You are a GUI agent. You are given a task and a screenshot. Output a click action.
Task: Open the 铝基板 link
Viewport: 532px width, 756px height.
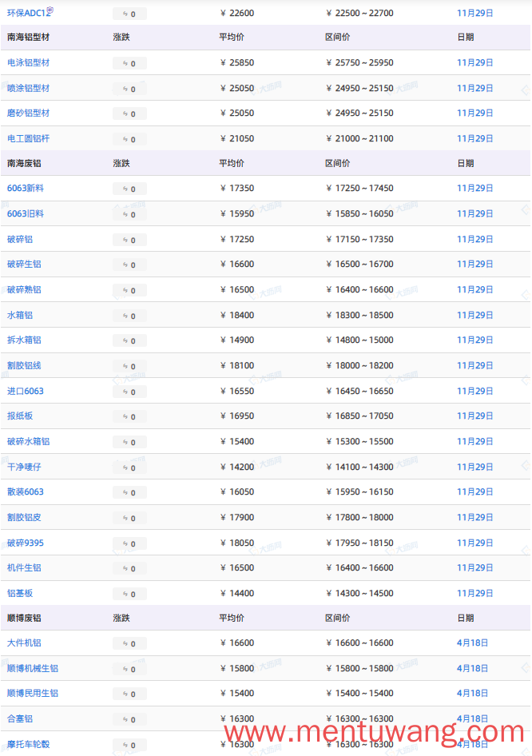tap(20, 594)
